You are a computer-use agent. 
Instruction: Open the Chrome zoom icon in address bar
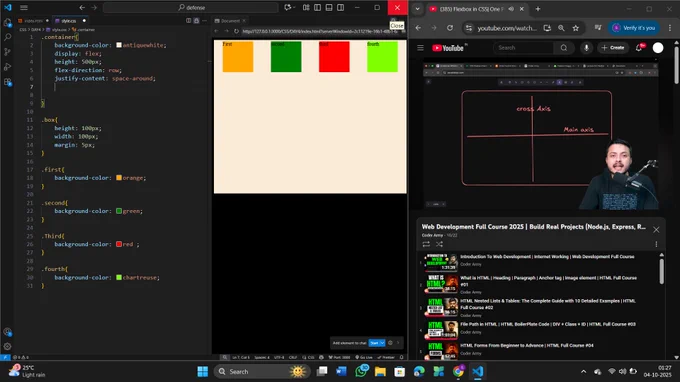[561, 28]
